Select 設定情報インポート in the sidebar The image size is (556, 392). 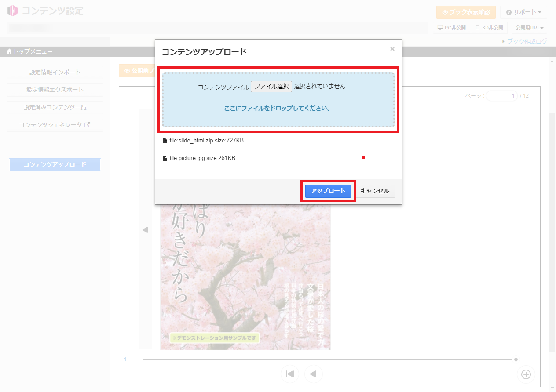(x=55, y=73)
